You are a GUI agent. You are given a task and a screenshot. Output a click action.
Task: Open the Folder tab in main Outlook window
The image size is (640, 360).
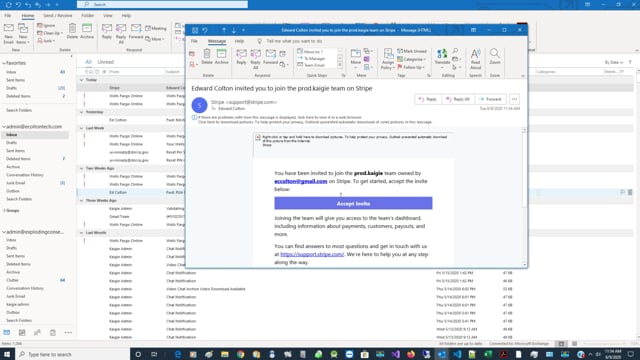pos(87,16)
